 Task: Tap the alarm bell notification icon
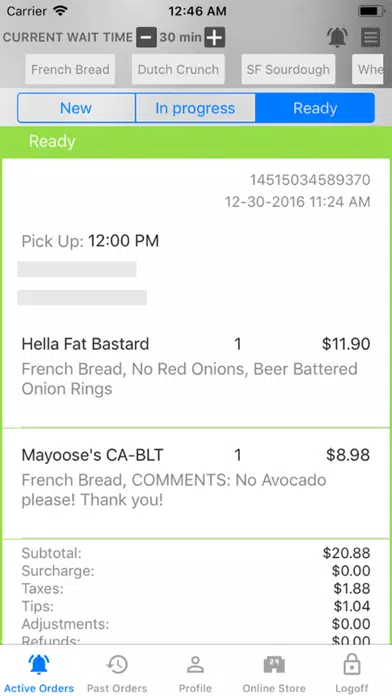point(338,37)
